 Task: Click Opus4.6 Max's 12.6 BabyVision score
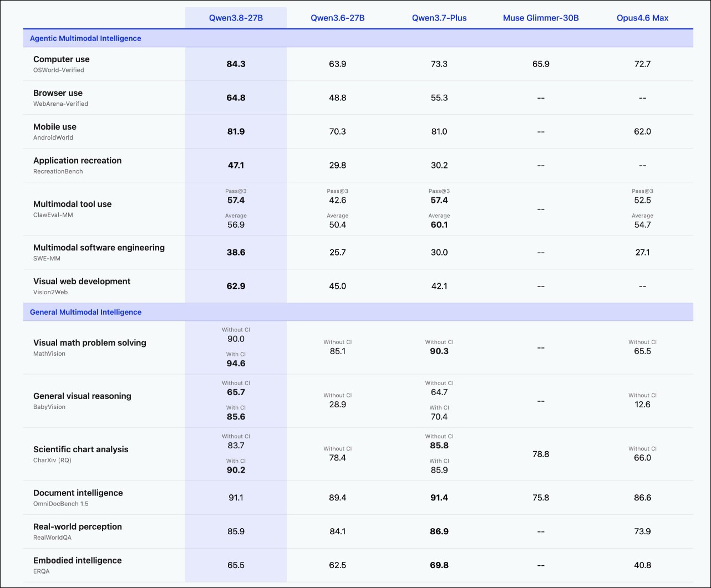pyautogui.click(x=642, y=405)
